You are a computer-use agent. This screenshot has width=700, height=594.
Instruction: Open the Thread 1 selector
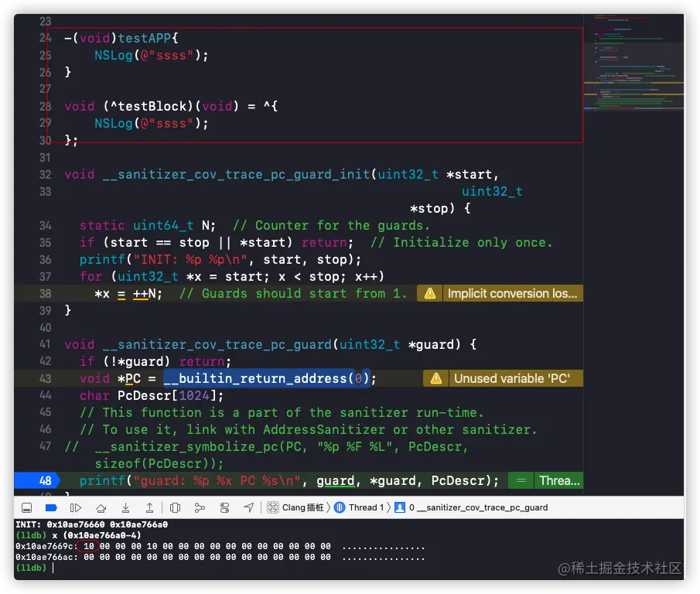pos(360,508)
